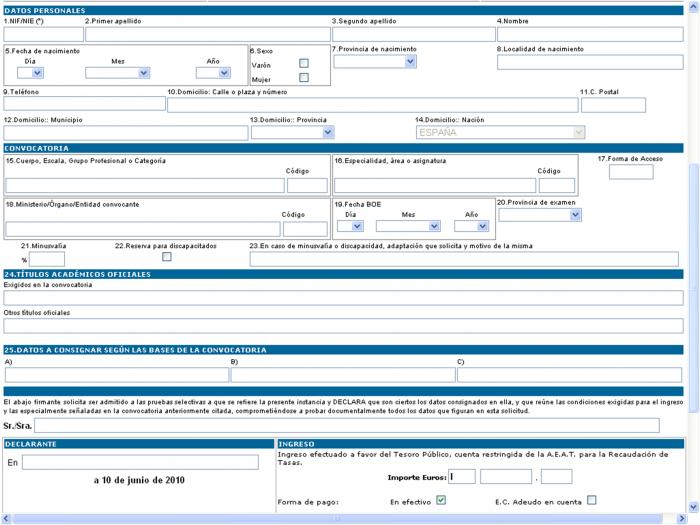Click the date text 'a 10 de junio de 2010'

(139, 480)
